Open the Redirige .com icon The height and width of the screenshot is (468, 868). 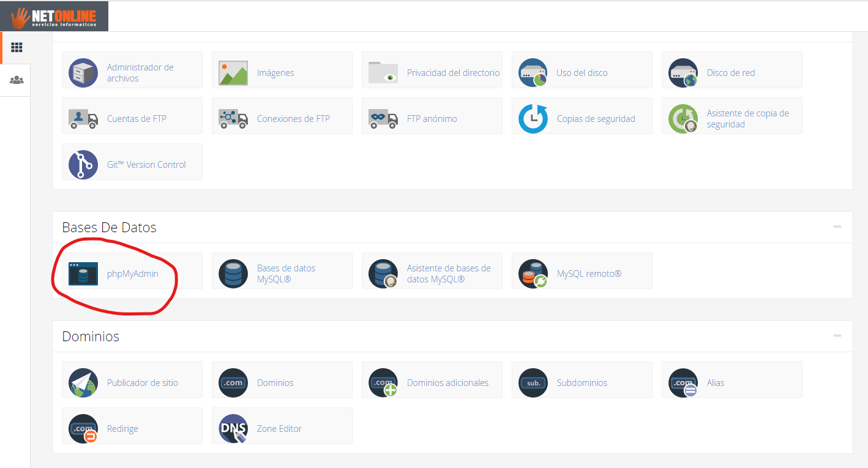pos(83,429)
